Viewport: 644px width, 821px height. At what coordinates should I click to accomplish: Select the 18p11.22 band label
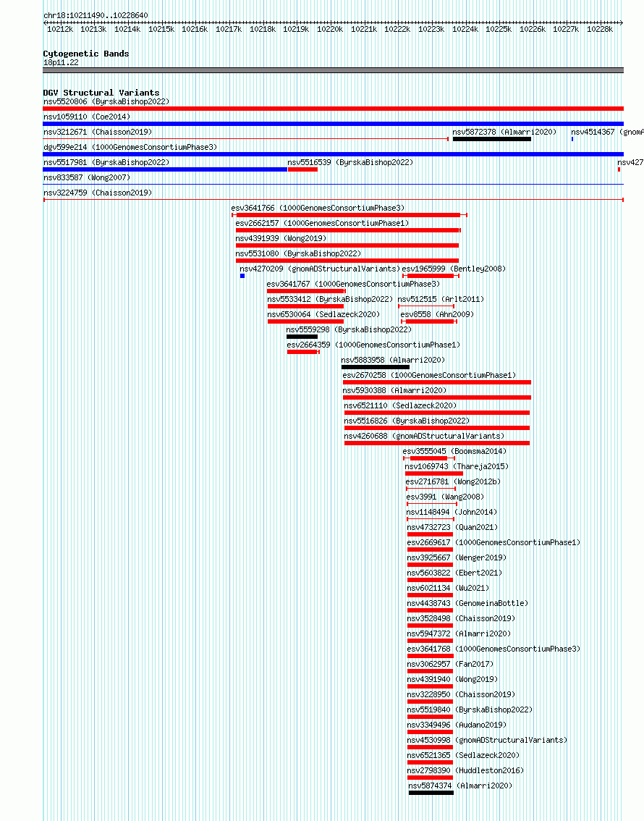62,62
